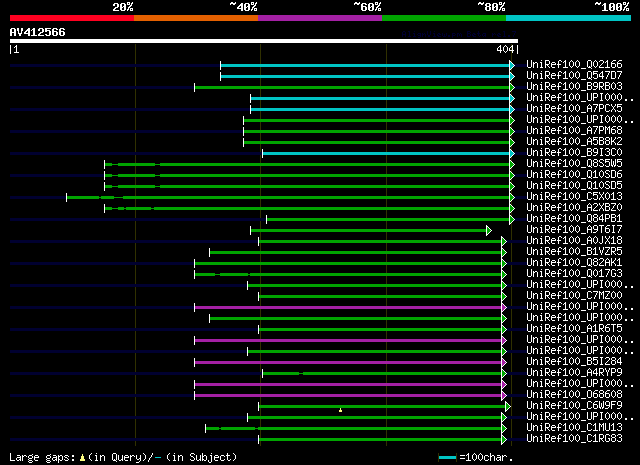640x465 pixels.
Task: Click the green alignment bar for B9RB03
Action: pyautogui.click(x=352, y=87)
